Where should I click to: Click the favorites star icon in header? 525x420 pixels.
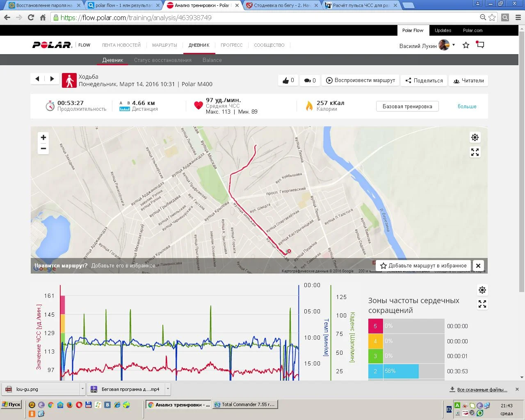coord(466,45)
